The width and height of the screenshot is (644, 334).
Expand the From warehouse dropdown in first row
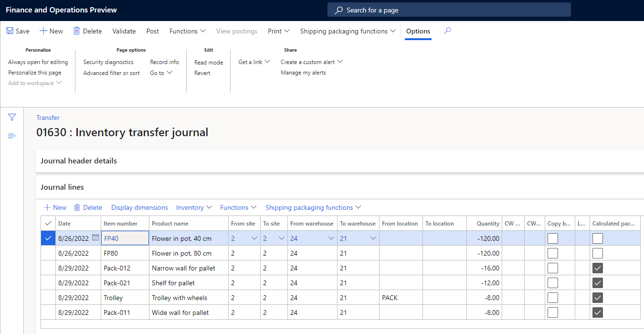coord(331,238)
